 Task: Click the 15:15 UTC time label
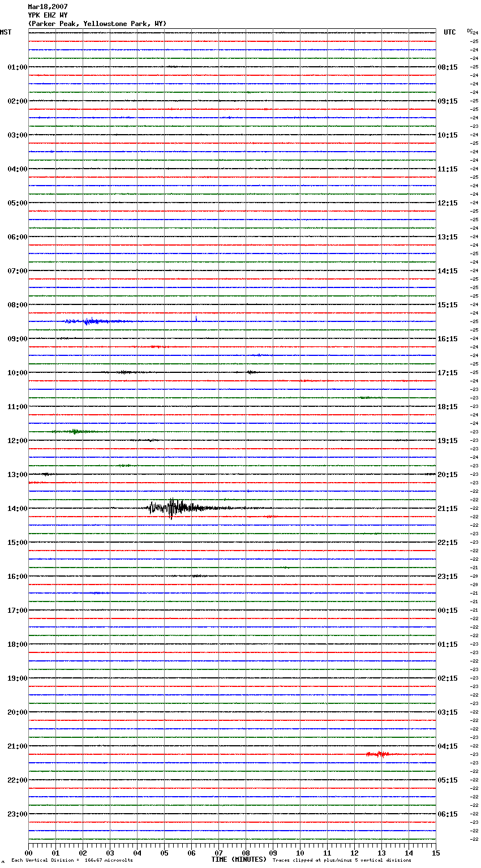click(x=448, y=305)
